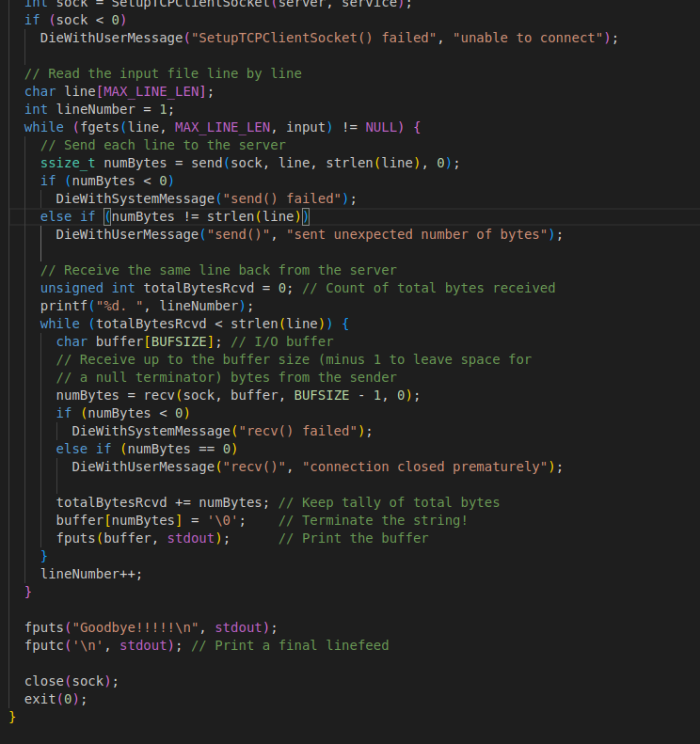Screen dimensions: 700x744
Task: Click the "send() failed" string
Action: click(x=282, y=198)
